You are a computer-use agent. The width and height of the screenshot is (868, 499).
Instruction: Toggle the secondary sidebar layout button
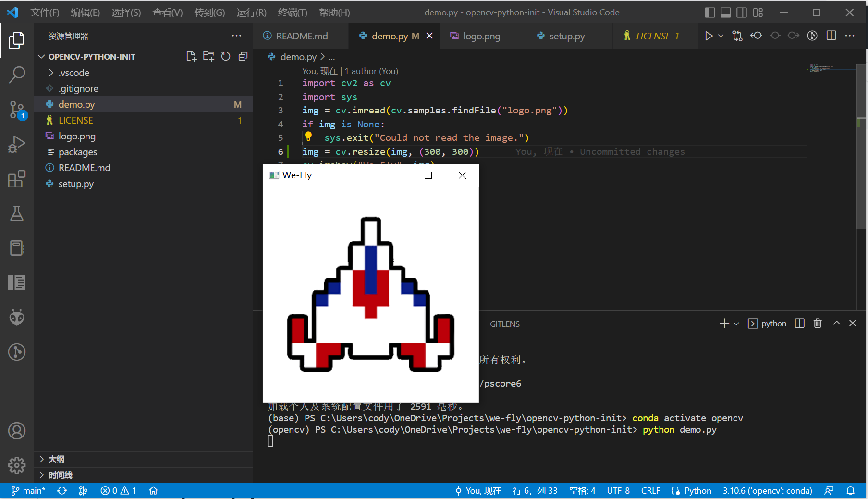[x=742, y=12]
